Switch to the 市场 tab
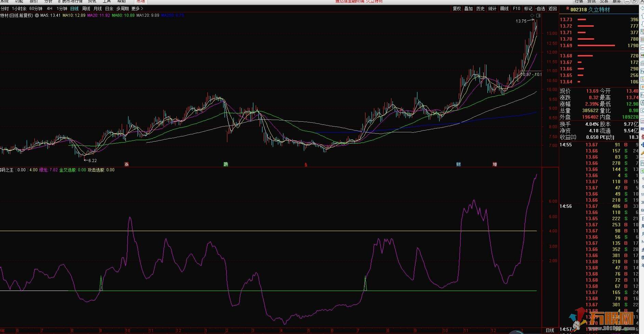This screenshot has width=644, height=334. pyautogui.click(x=140, y=1)
